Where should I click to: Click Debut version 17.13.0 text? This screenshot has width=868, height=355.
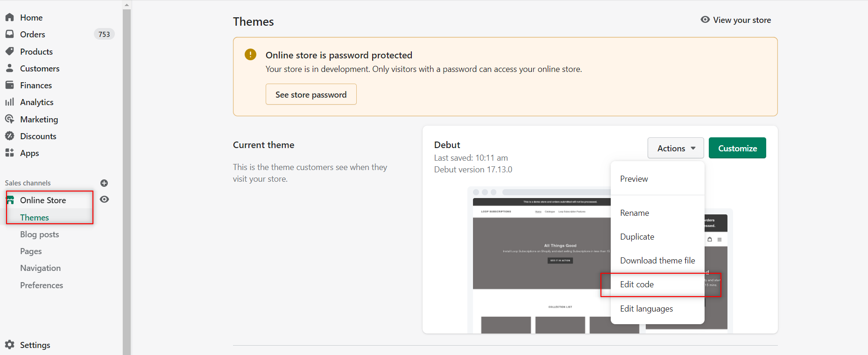click(473, 170)
